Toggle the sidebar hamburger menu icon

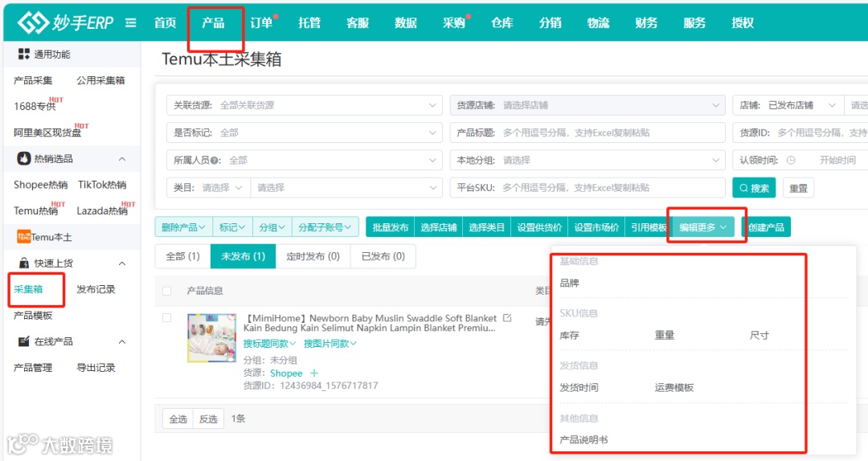click(x=131, y=22)
